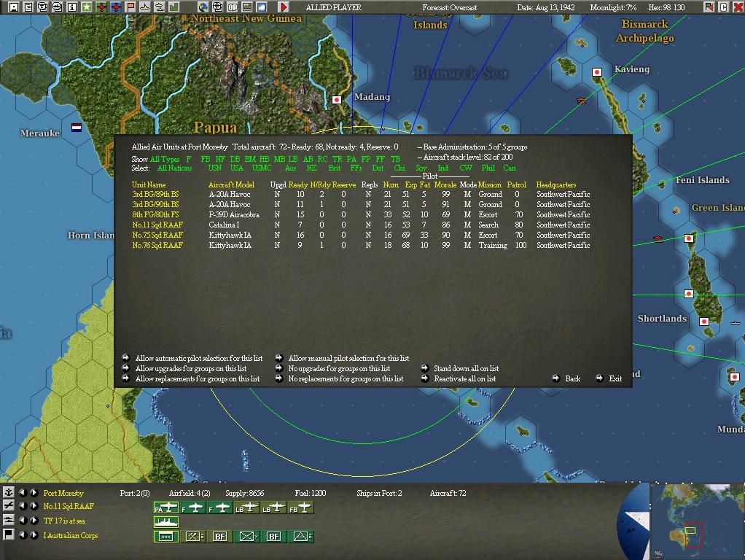
Task: Select the PA patrol aircraft unit icon
Action: 165,507
